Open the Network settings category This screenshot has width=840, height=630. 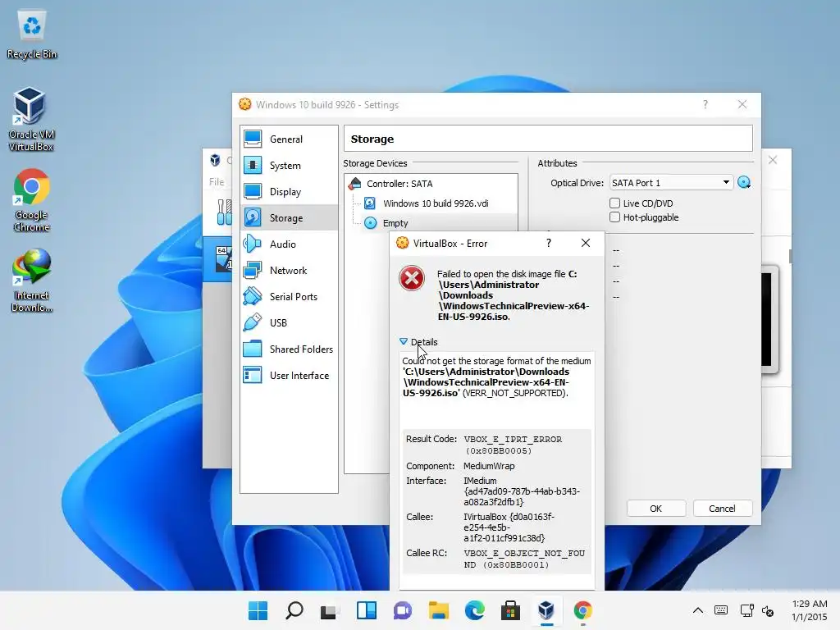point(289,271)
